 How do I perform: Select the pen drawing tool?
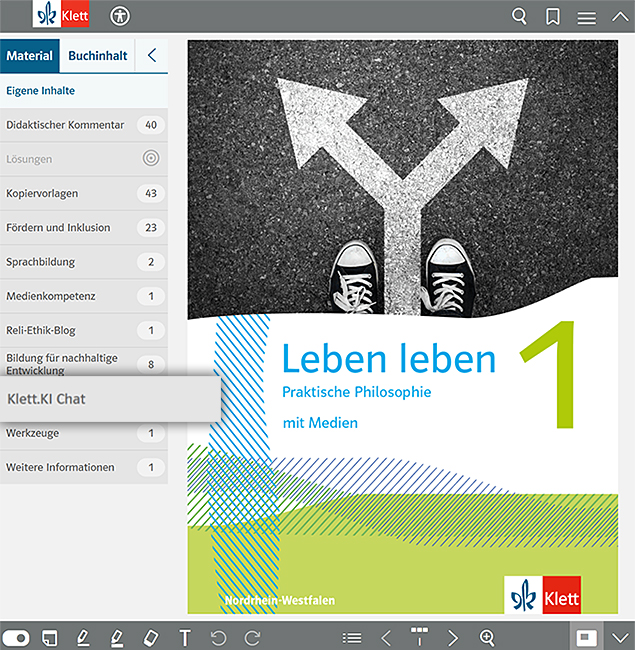(83, 638)
